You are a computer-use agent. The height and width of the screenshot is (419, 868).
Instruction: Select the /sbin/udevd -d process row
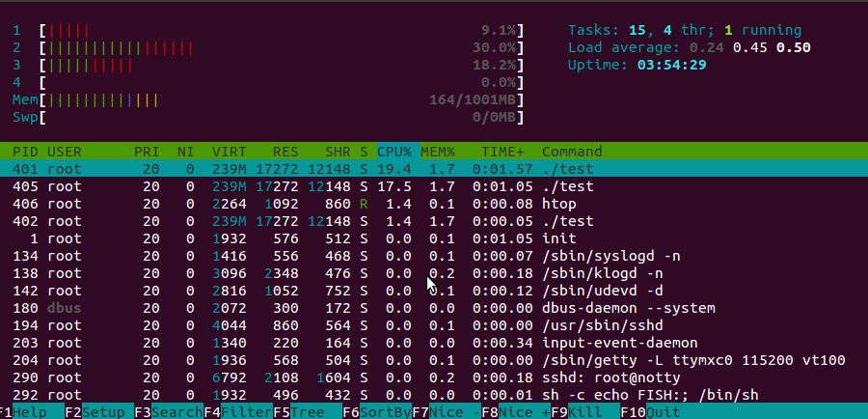434,291
